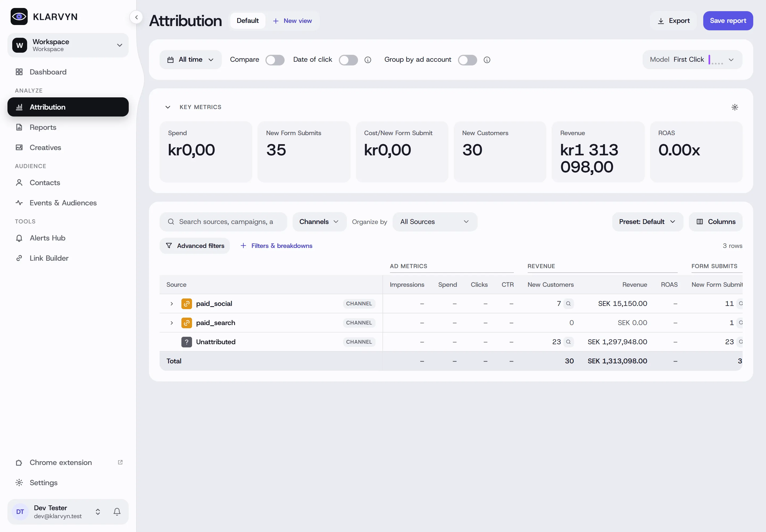Click the Unattributed question mark icon
The height and width of the screenshot is (532, 766).
[187, 342]
